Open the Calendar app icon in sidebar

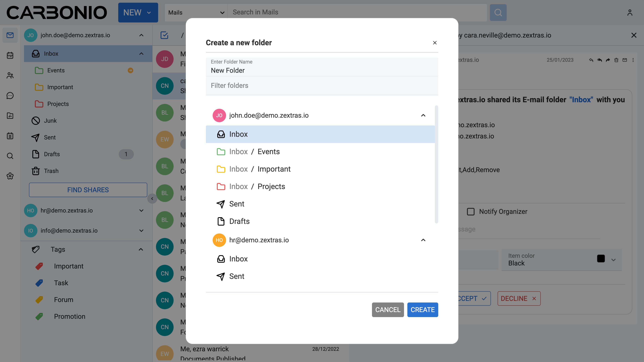tap(10, 55)
